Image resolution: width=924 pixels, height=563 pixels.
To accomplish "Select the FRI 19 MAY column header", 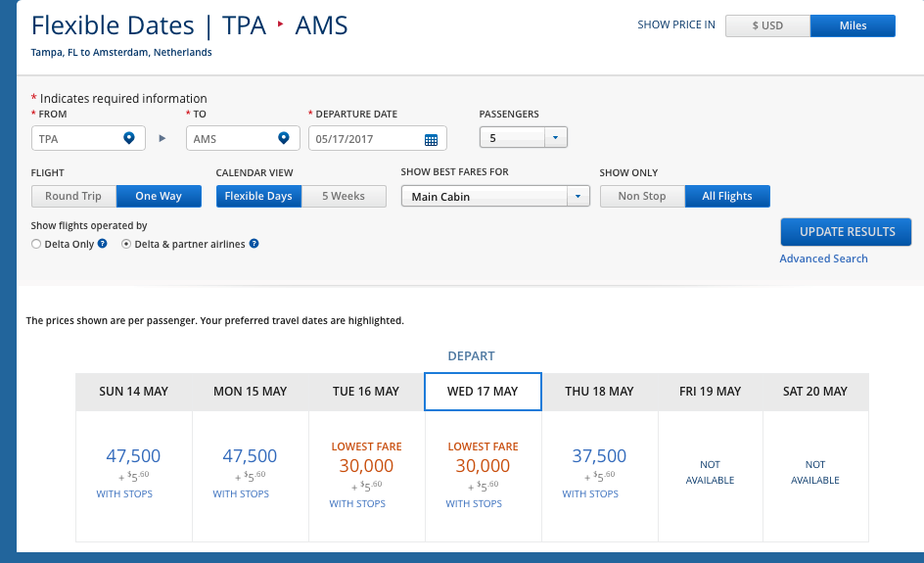I will click(x=710, y=392).
